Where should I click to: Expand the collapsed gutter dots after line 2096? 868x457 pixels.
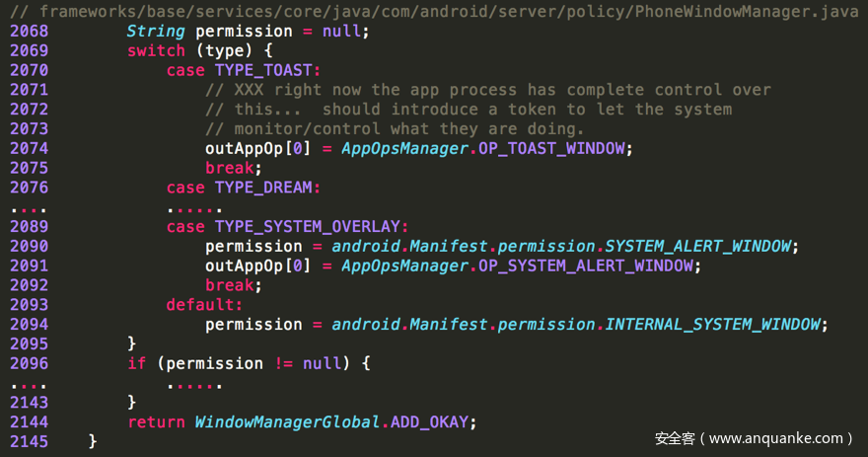coord(29,383)
